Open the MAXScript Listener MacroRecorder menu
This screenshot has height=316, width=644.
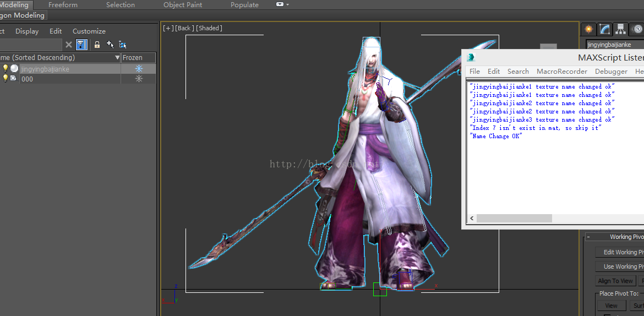562,72
